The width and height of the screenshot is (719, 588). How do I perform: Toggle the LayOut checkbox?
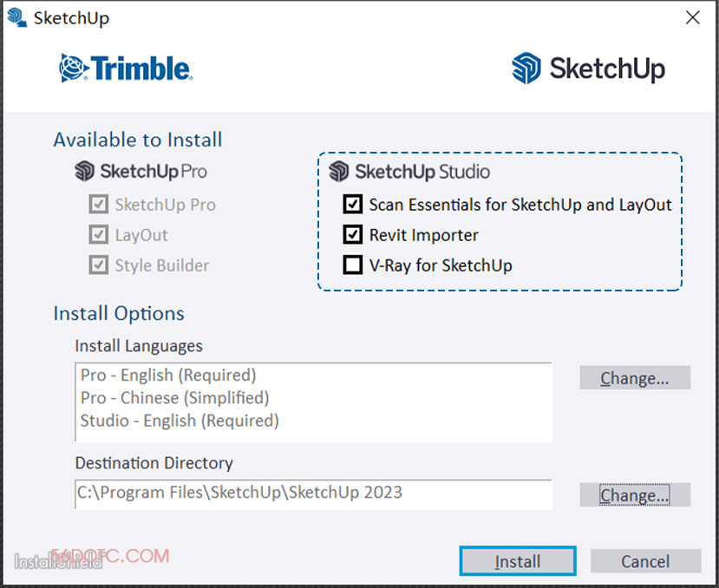pos(98,235)
